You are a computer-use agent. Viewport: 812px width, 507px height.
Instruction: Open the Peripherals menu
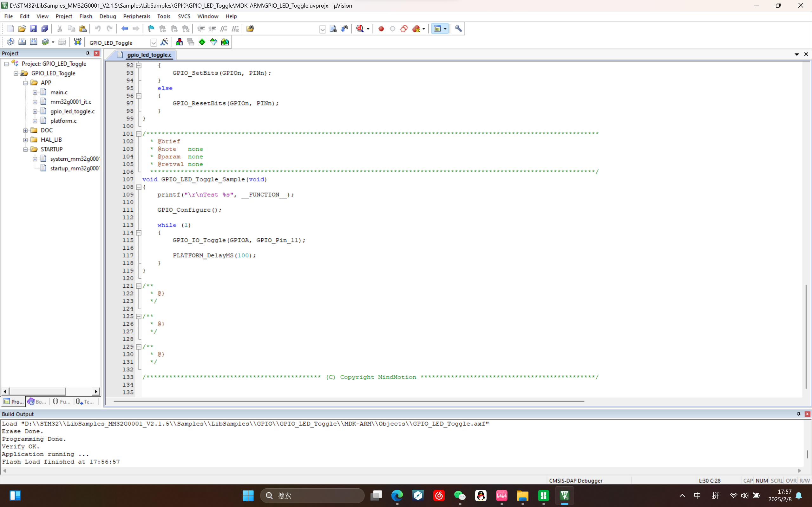pos(136,16)
